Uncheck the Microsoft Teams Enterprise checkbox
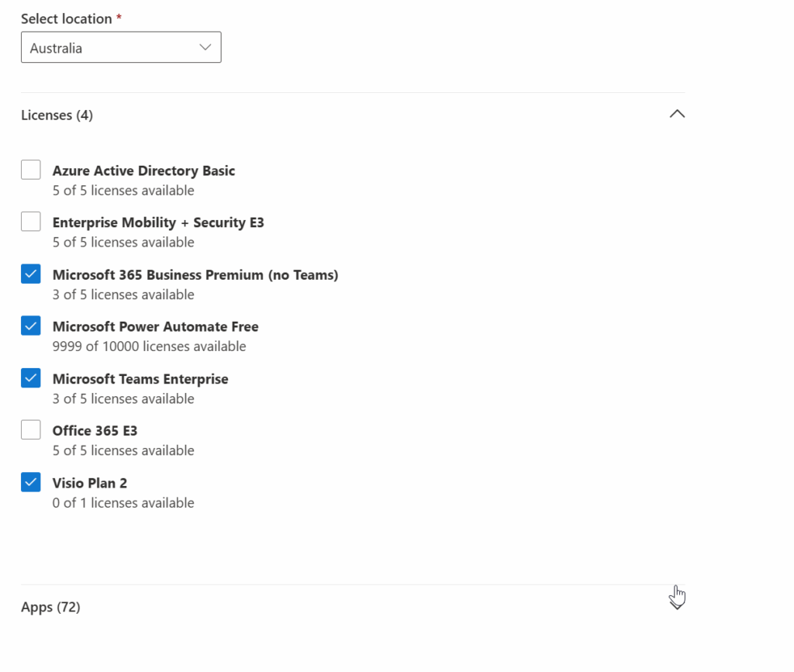Viewport: 794px width, 672px height. pyautogui.click(x=31, y=378)
